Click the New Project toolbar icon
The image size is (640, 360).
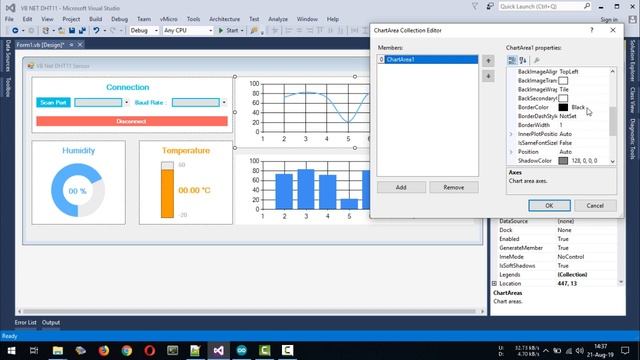coord(46,31)
